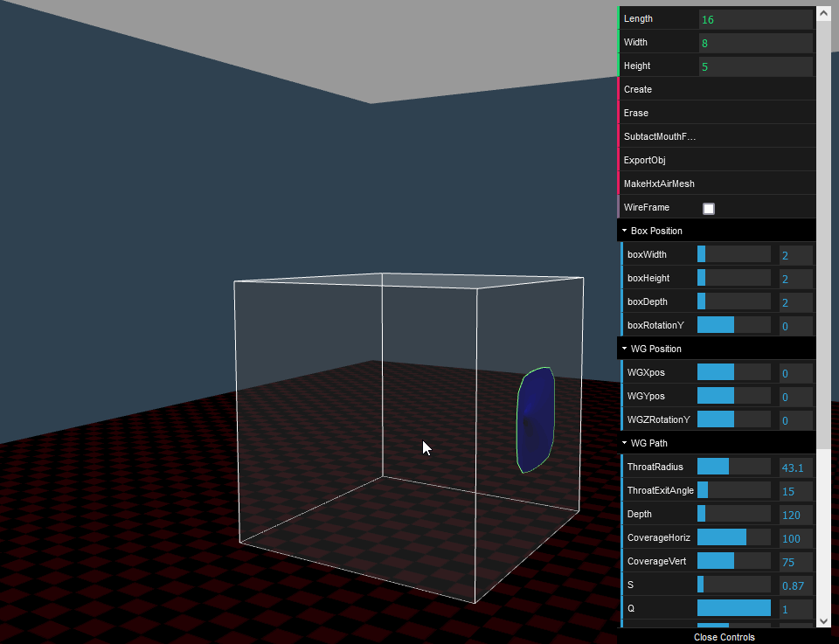Viewport: 839px width, 644px height.
Task: Click ExportObj in controls panel
Action: tap(717, 160)
